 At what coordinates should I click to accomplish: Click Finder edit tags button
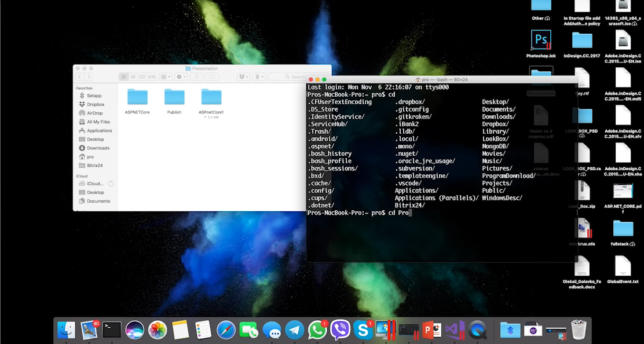213,77
